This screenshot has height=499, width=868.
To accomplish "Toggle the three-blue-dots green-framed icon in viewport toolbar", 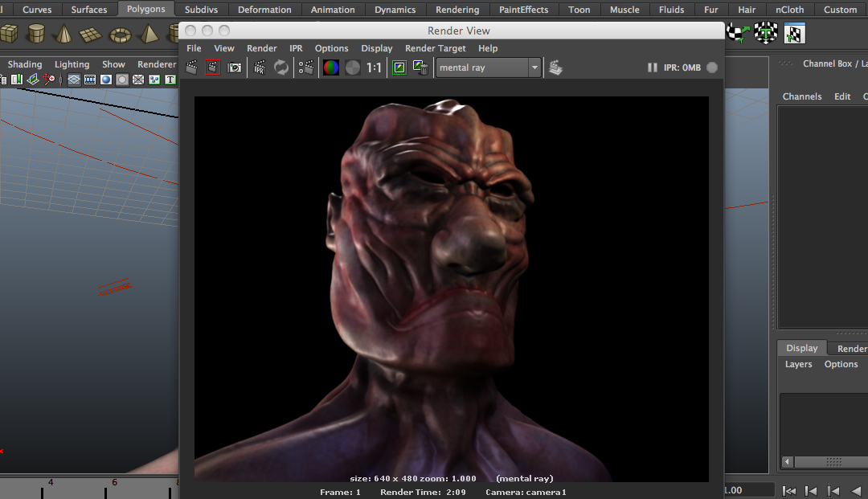I will (154, 80).
